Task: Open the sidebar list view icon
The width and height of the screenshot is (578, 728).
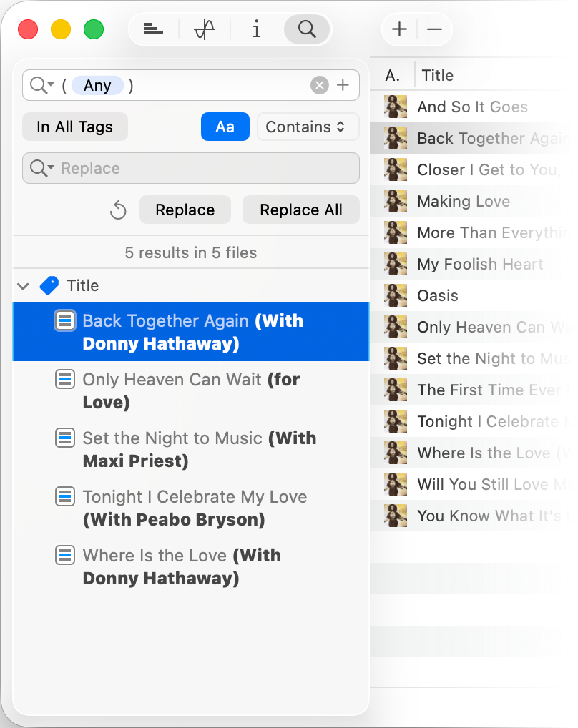Action: (153, 30)
